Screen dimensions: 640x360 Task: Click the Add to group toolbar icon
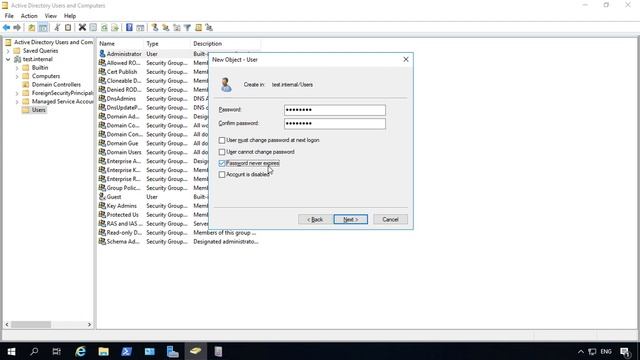click(209, 27)
